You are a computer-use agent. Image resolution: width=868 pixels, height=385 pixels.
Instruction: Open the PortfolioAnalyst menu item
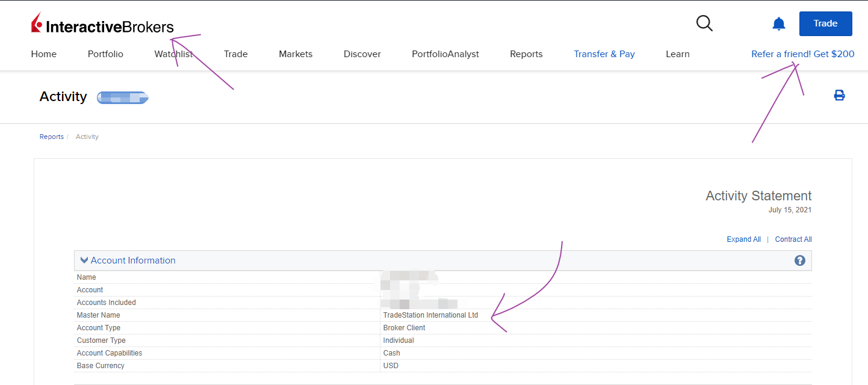(x=445, y=54)
